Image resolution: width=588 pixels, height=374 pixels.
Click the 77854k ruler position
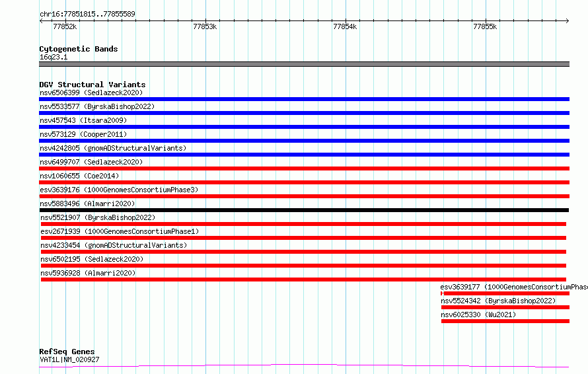(x=345, y=26)
